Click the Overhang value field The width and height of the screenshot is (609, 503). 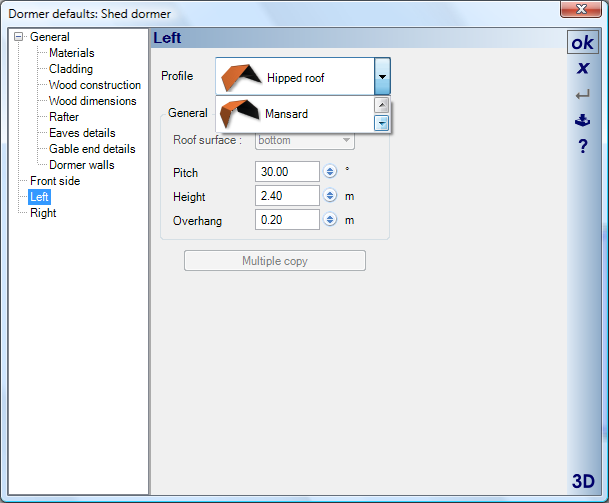287,220
